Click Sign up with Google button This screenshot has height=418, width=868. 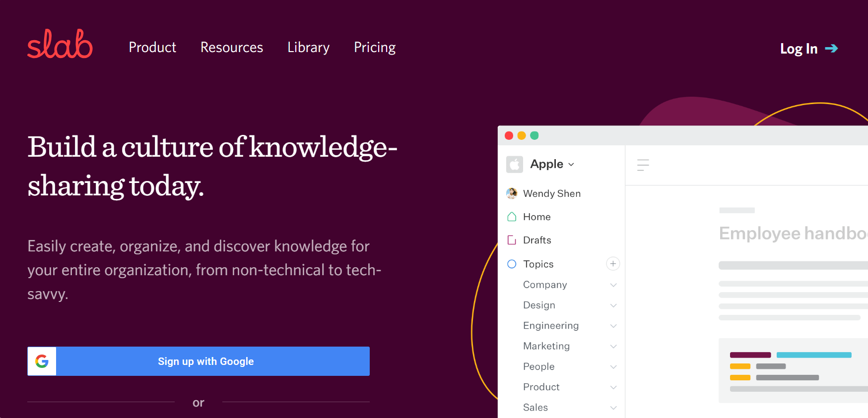[x=205, y=361]
